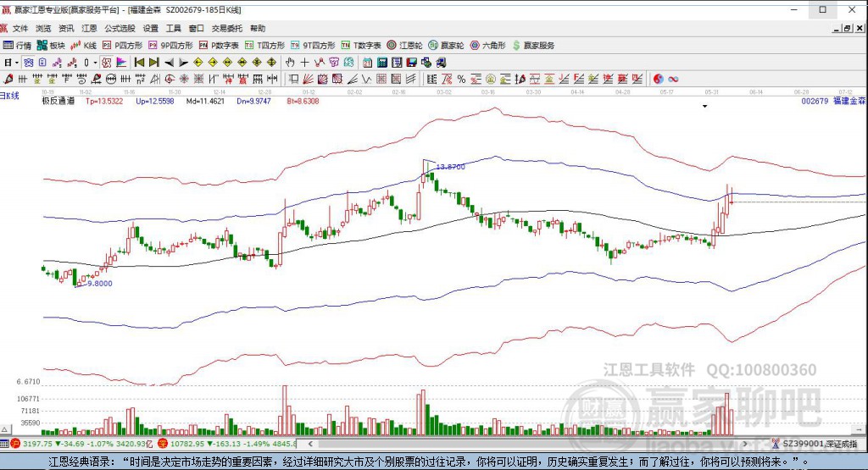The image size is (868, 470).
Task: Jump to last bar with skip-forward icon
Action: (x=154, y=63)
